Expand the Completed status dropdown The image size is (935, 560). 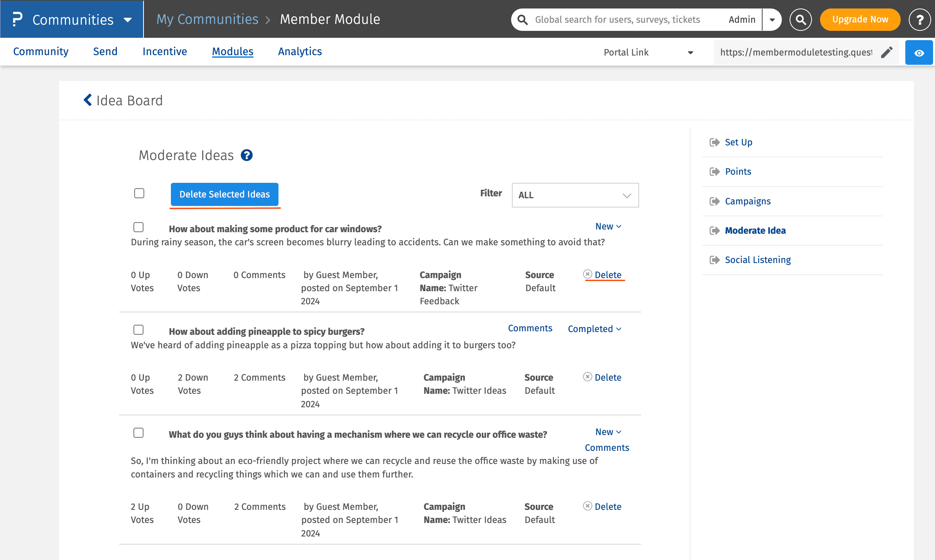(x=594, y=329)
